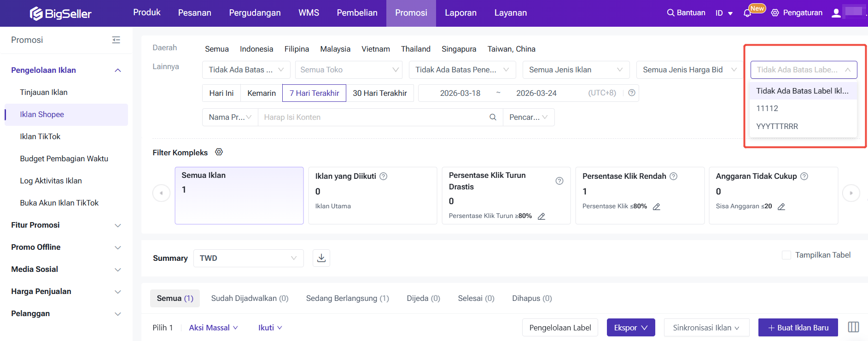Download the summary using the download icon
868x341 pixels.
[x=321, y=258]
